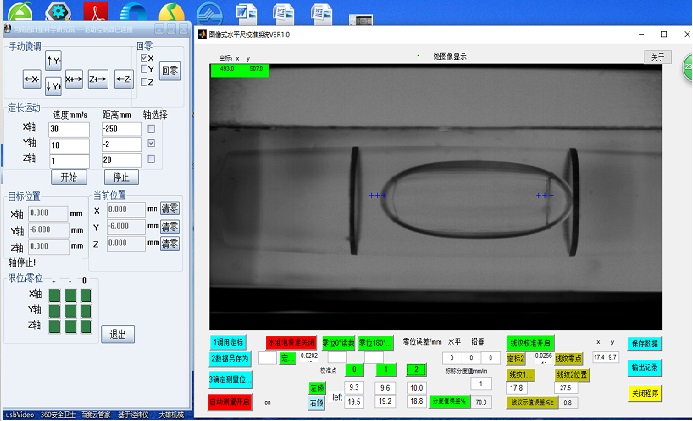The width and height of the screenshot is (693, 421).
Task: Stop motion with 停止 button
Action: tap(122, 177)
